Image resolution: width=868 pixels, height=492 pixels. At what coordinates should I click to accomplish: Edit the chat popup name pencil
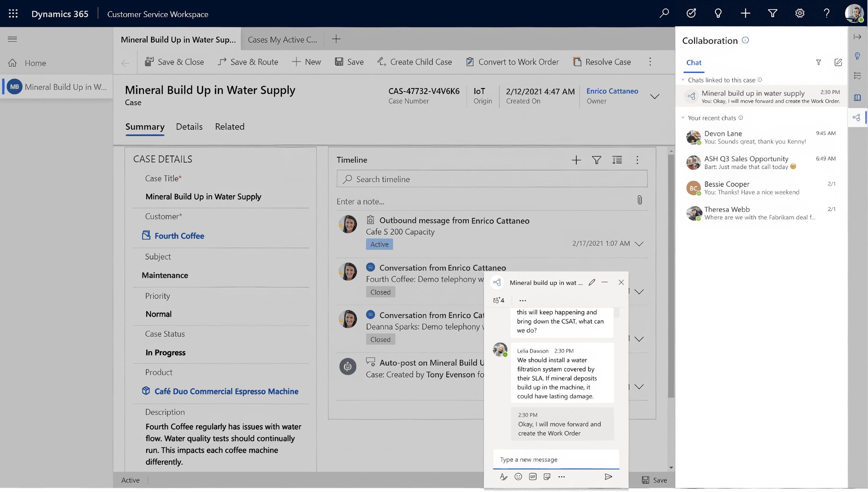(x=592, y=283)
